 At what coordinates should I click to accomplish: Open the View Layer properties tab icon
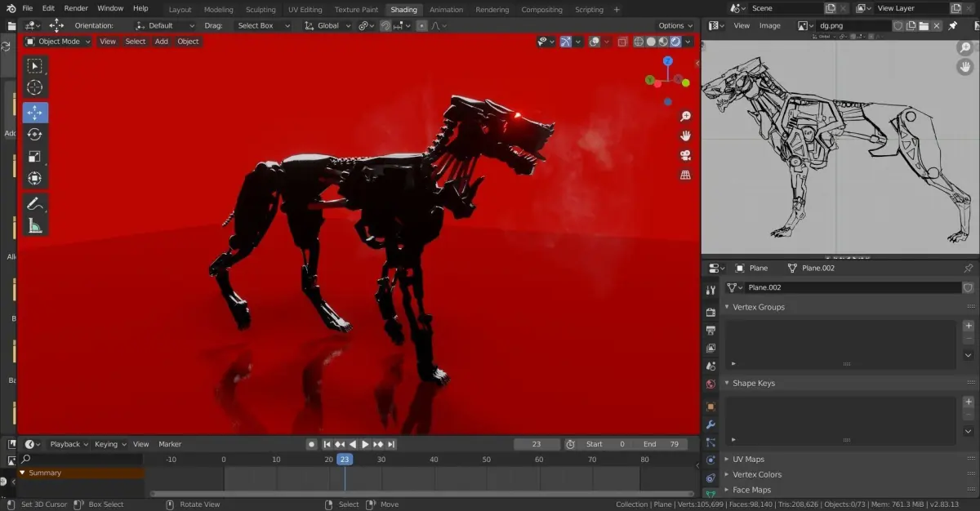tap(710, 349)
